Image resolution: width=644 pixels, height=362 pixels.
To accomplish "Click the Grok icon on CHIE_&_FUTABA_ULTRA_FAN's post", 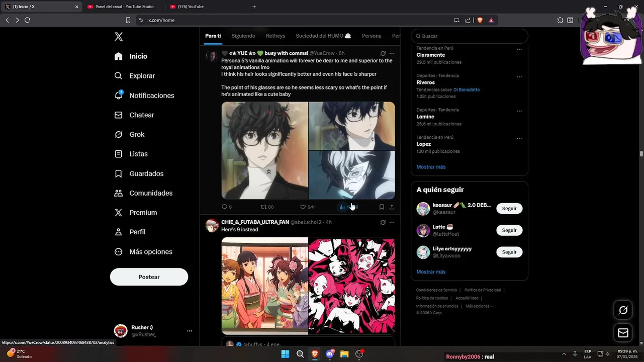I will 383,222.
